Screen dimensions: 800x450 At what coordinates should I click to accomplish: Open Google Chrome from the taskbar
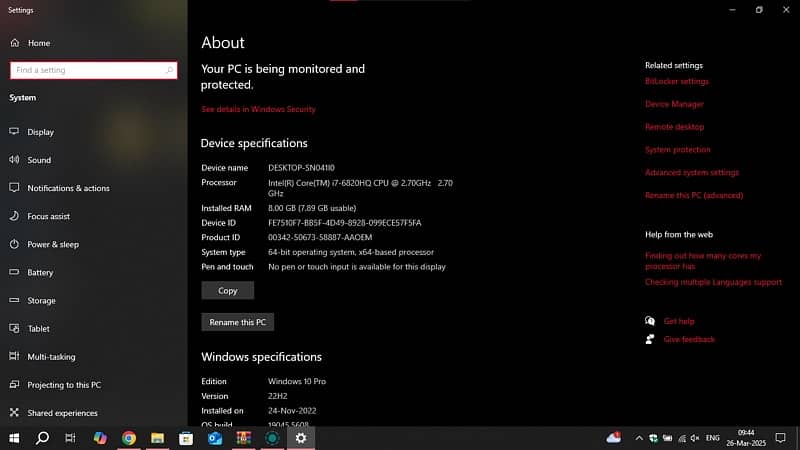click(129, 438)
